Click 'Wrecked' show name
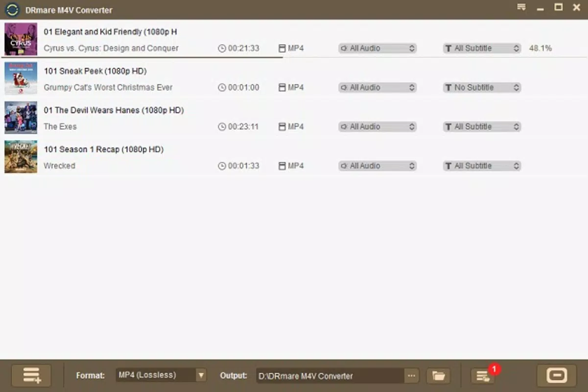Viewport: 588px width, 392px height. (x=60, y=166)
